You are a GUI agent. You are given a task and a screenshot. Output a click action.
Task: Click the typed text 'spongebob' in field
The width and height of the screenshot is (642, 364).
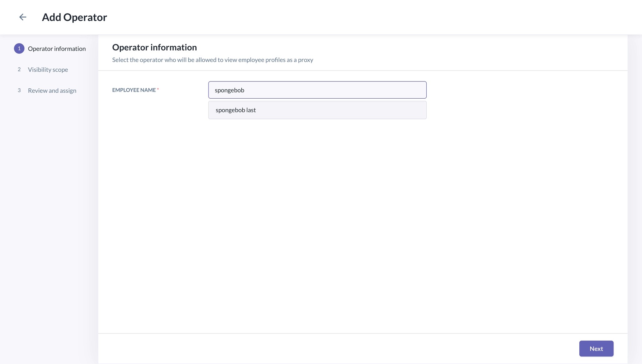[229, 90]
